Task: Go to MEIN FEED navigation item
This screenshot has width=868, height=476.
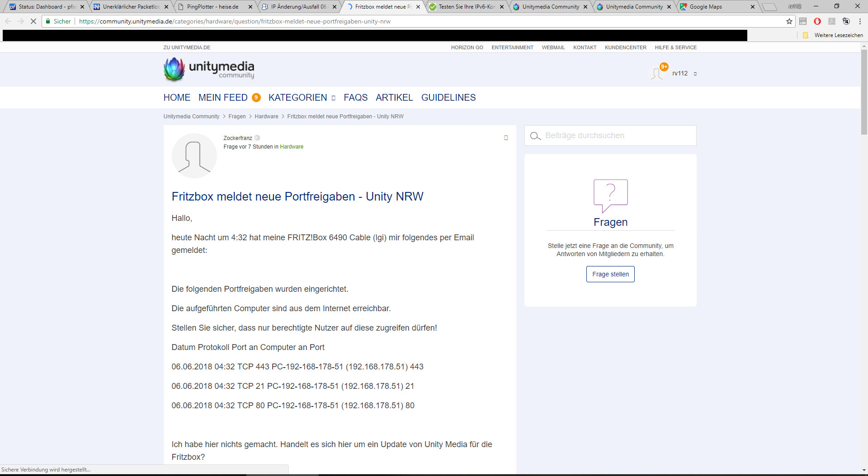Action: [x=223, y=98]
